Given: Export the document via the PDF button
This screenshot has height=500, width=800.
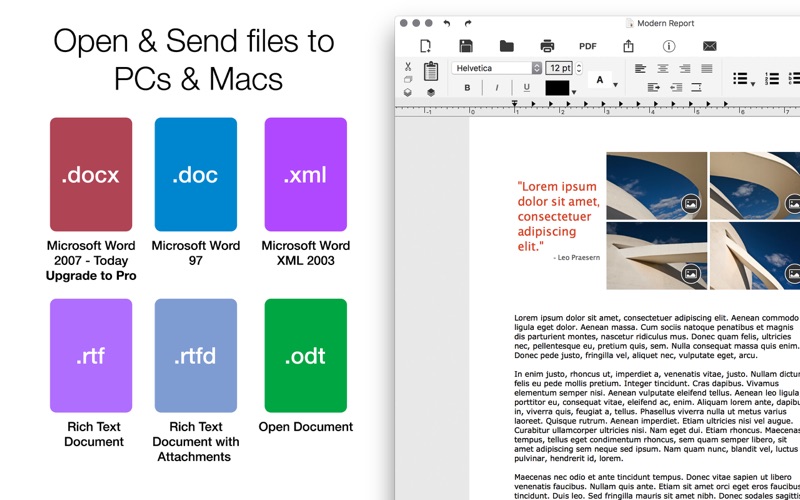Looking at the screenshot, I should click(588, 46).
